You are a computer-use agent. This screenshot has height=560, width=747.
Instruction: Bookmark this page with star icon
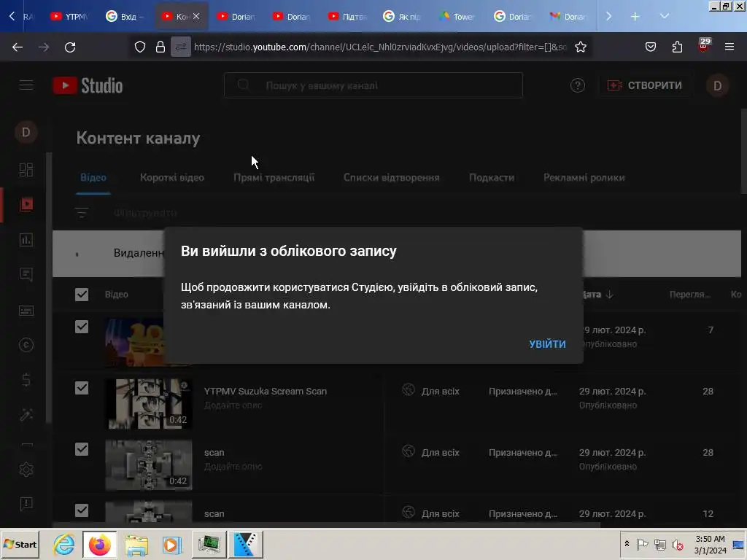click(x=580, y=47)
